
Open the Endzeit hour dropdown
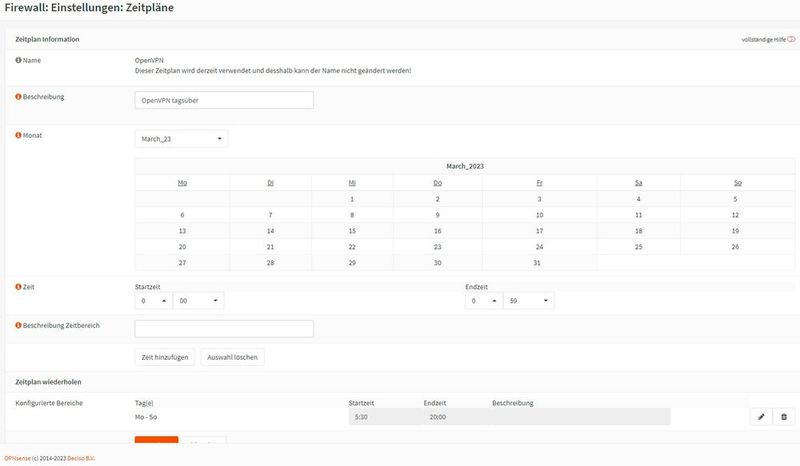coord(484,301)
